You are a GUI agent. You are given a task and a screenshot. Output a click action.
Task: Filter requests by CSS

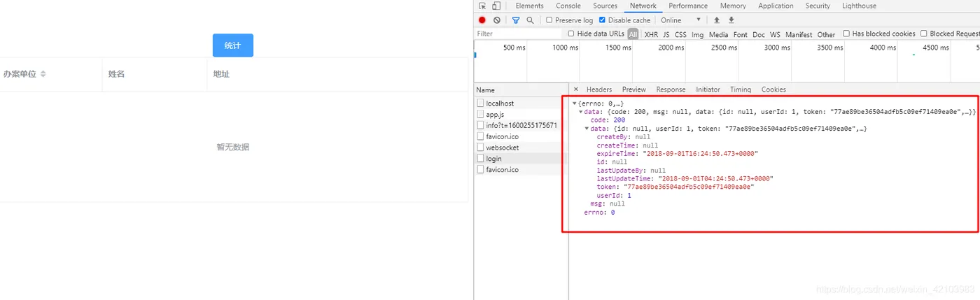click(680, 34)
